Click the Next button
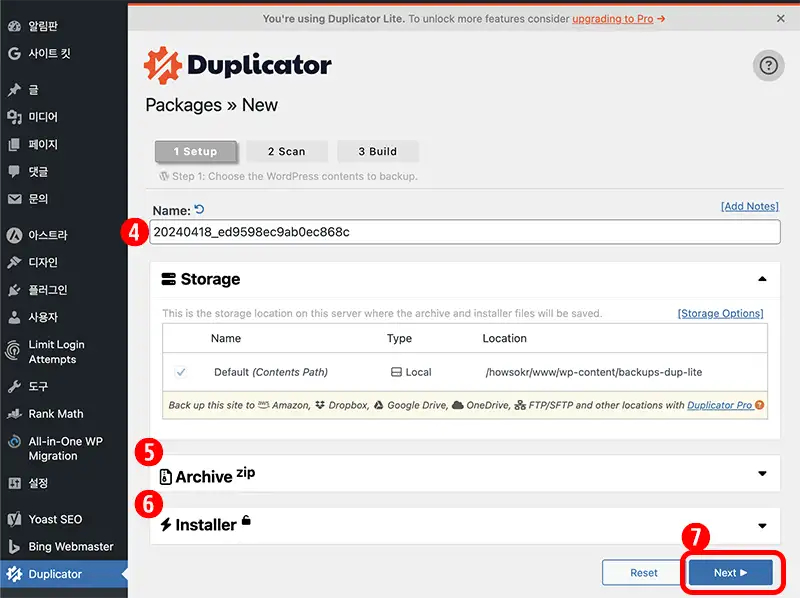 click(730, 572)
